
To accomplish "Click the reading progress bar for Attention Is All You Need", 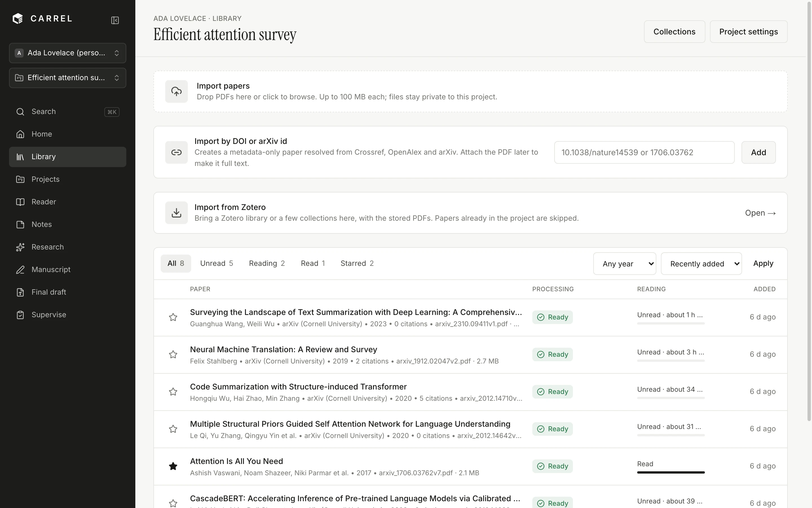I will tap(671, 472).
